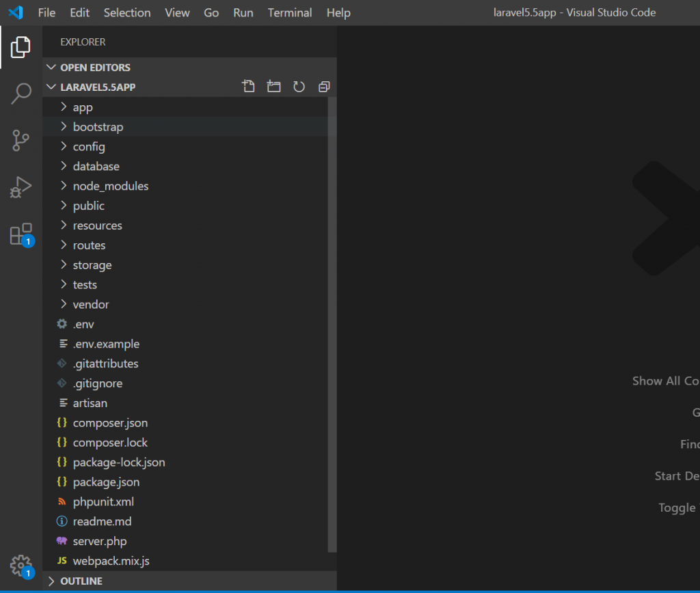Click the New File icon in explorer
The image size is (700, 593).
tap(249, 87)
